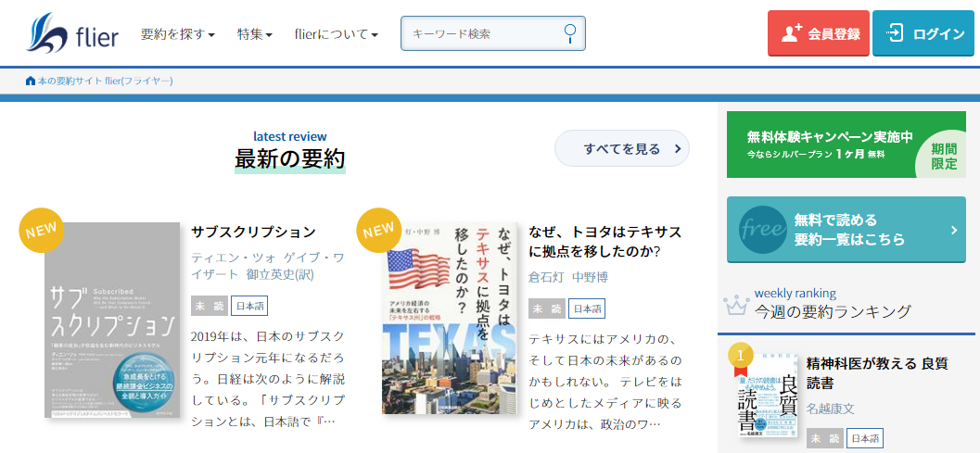Expand the flierについて menu
This screenshot has height=453, width=980.
(337, 34)
